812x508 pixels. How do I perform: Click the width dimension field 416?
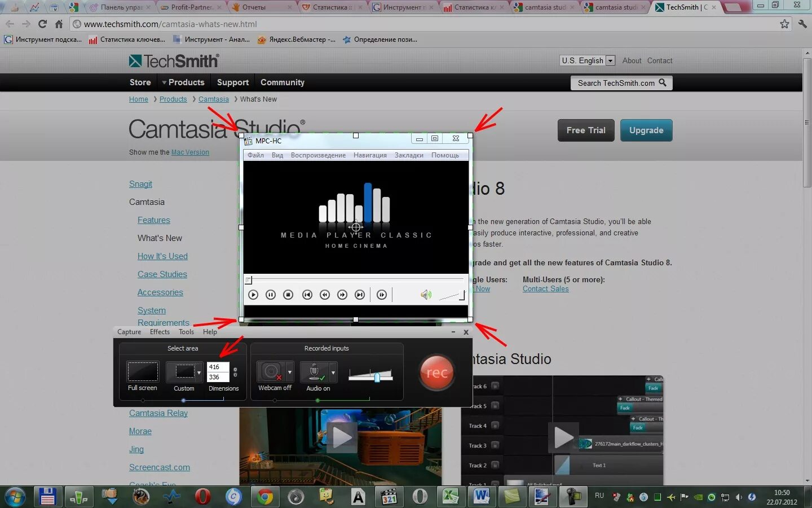click(218, 367)
